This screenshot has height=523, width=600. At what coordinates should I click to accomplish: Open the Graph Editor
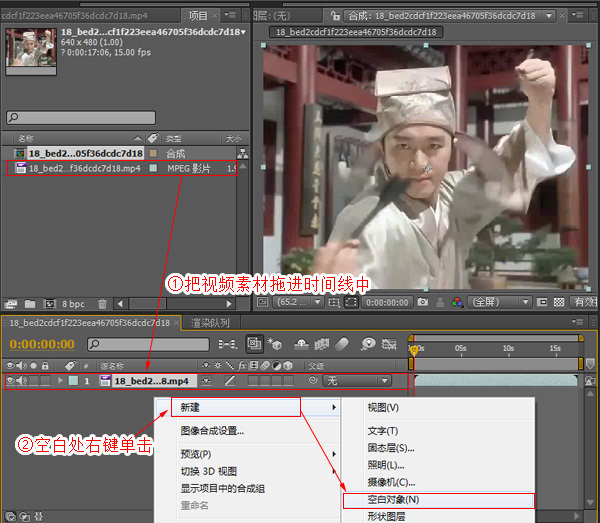(389, 344)
